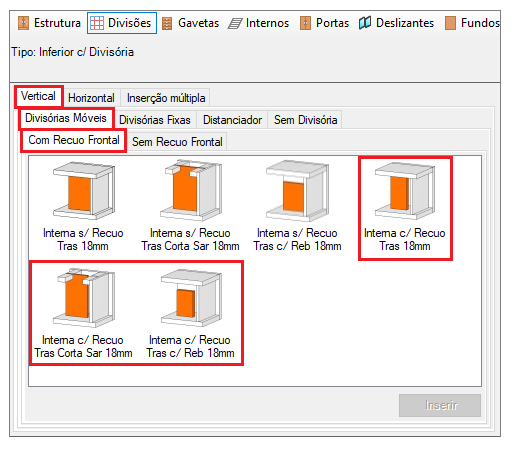Open the Gavetas drawers section

point(190,23)
